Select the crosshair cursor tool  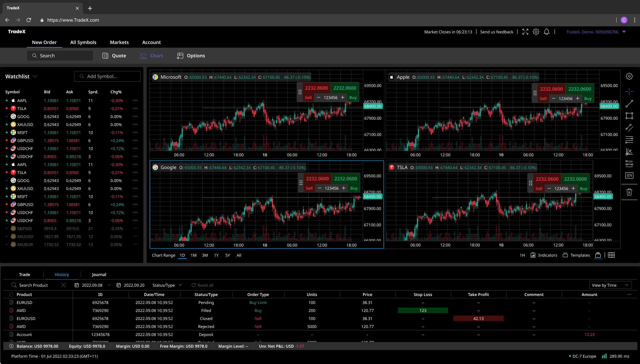pos(630,91)
